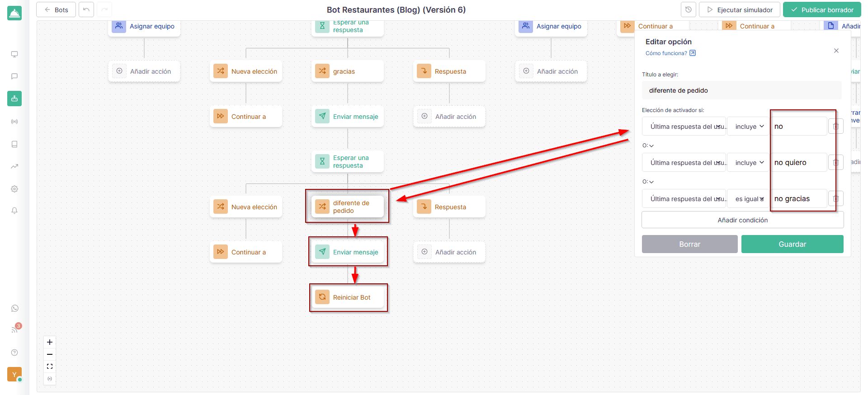The width and height of the screenshot is (868, 395).
Task: Click the undo arrow button
Action: pyautogui.click(x=86, y=9)
